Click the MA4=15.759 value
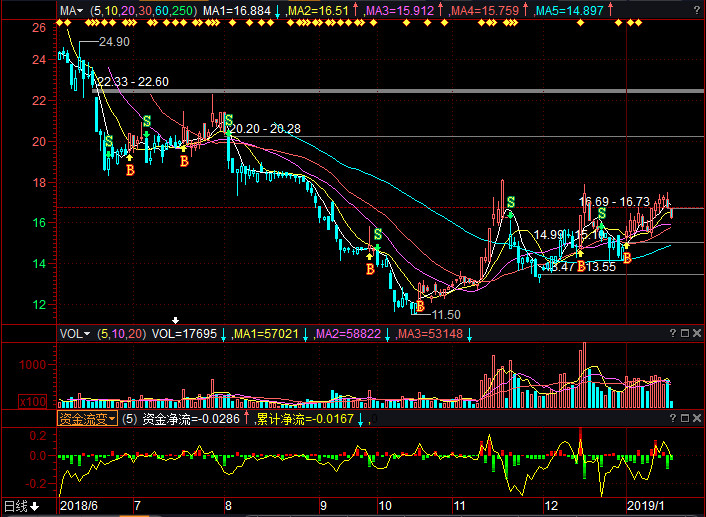 tap(484, 10)
